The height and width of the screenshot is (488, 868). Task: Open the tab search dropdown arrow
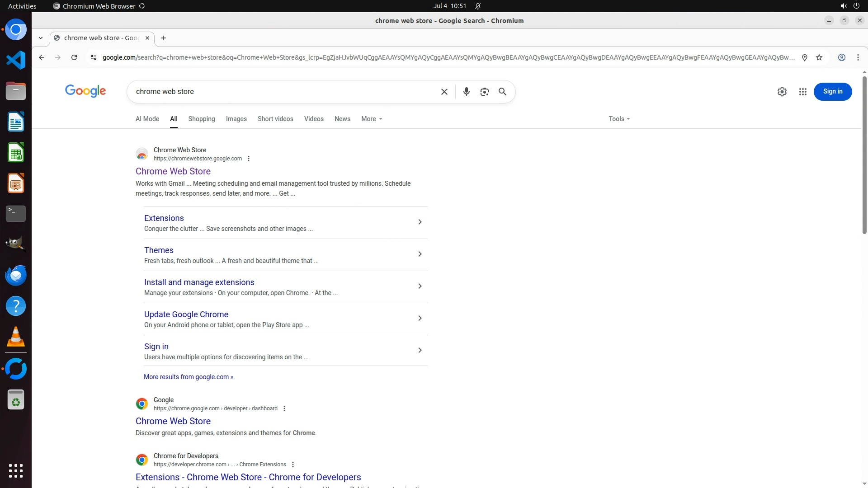[41, 38]
